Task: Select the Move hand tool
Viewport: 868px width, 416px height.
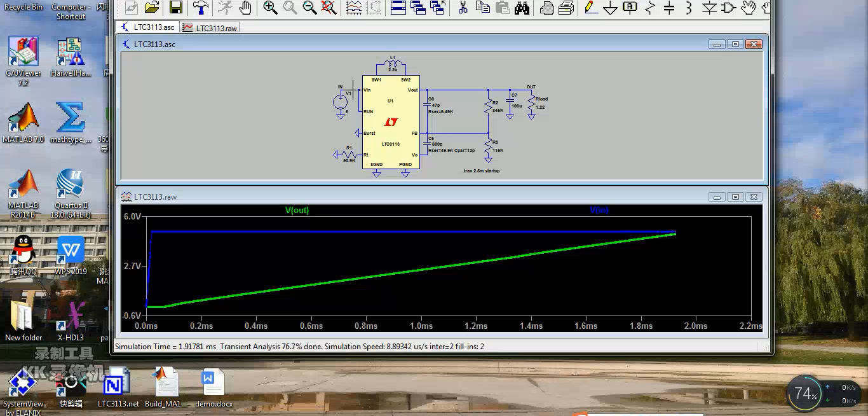Action: (x=749, y=8)
